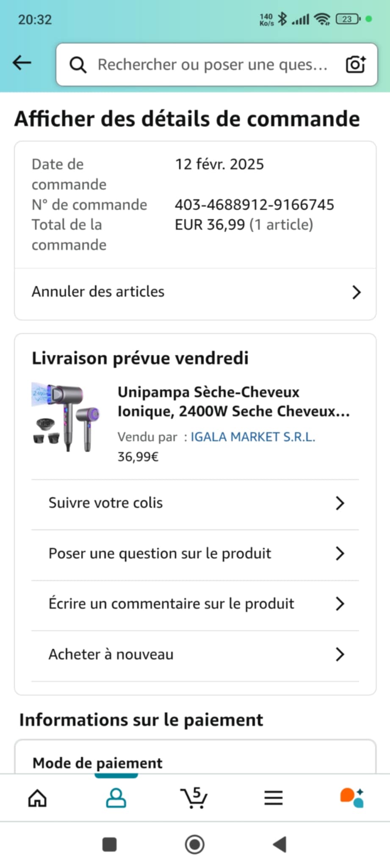The width and height of the screenshot is (390, 868).
Task: Open the Home tab icon
Action: pyautogui.click(x=37, y=798)
